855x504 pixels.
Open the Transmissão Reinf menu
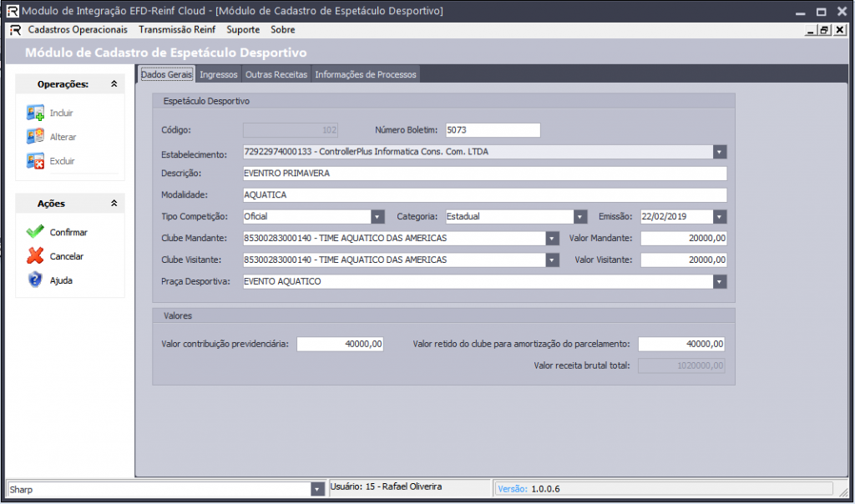click(x=177, y=29)
